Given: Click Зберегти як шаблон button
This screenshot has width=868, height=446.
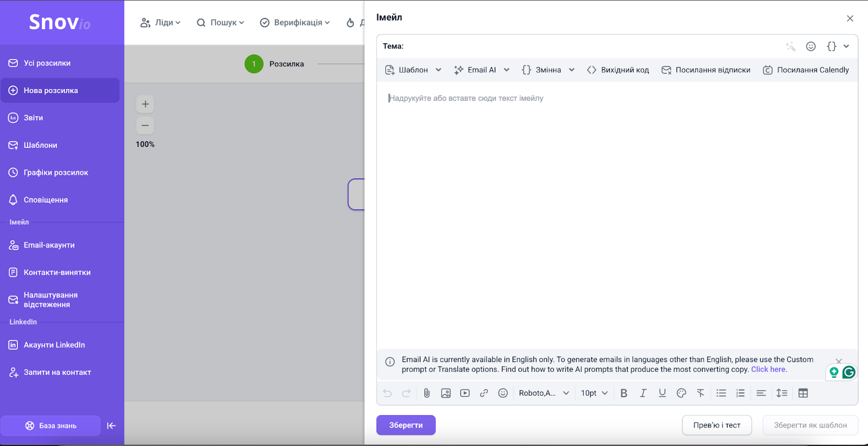Looking at the screenshot, I should pyautogui.click(x=810, y=425).
